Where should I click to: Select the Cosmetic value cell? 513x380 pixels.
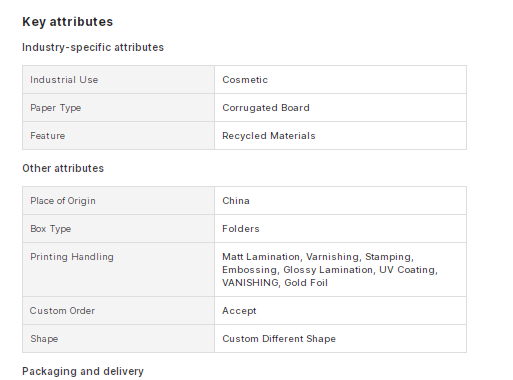[340, 80]
